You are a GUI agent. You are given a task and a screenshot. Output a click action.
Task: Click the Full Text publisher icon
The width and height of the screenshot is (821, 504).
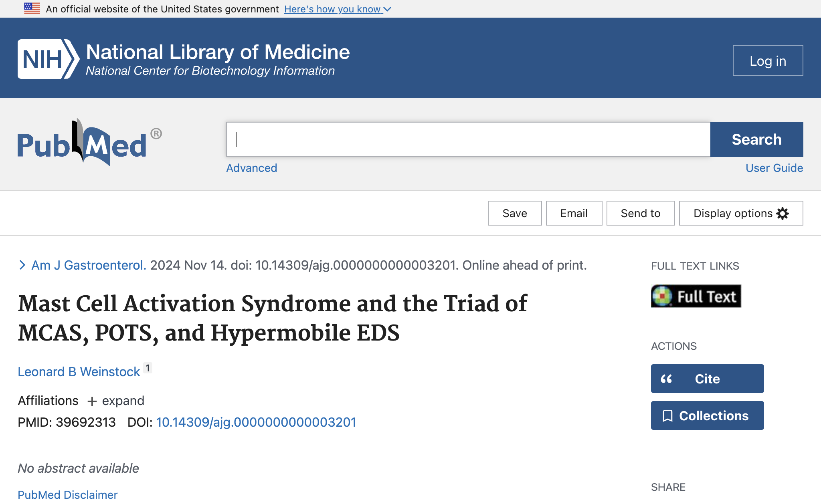pos(696,296)
